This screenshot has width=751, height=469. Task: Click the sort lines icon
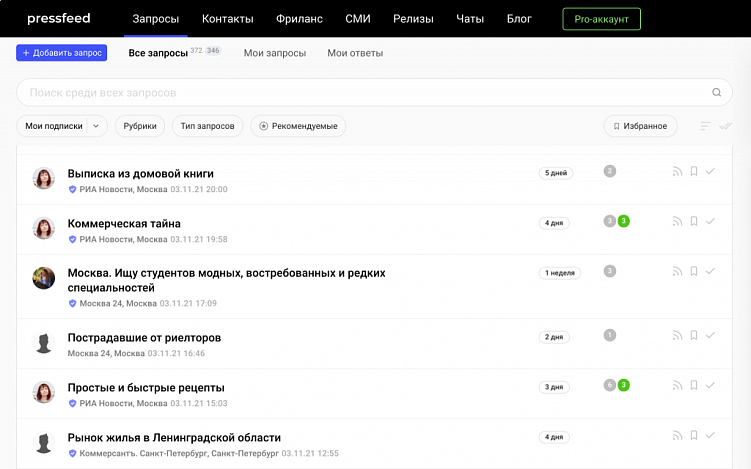point(705,126)
